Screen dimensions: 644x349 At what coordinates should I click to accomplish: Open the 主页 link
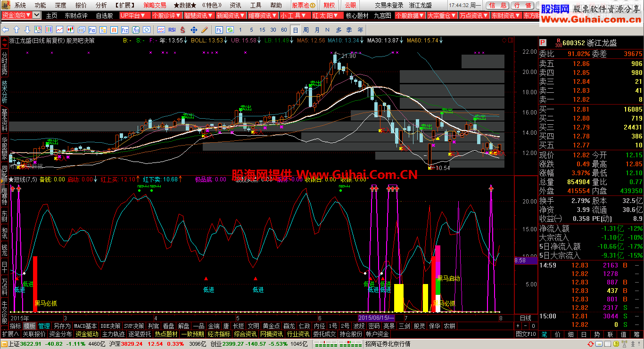pyautogui.click(x=51, y=16)
